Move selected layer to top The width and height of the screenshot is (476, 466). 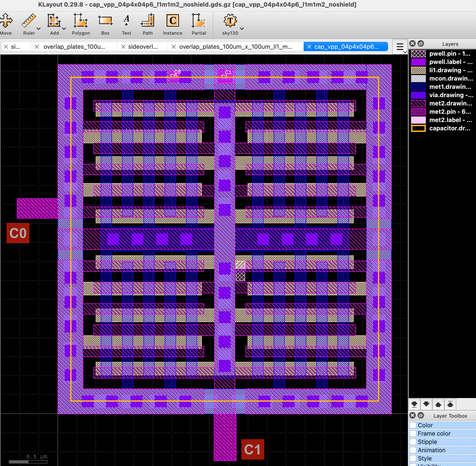point(450,404)
